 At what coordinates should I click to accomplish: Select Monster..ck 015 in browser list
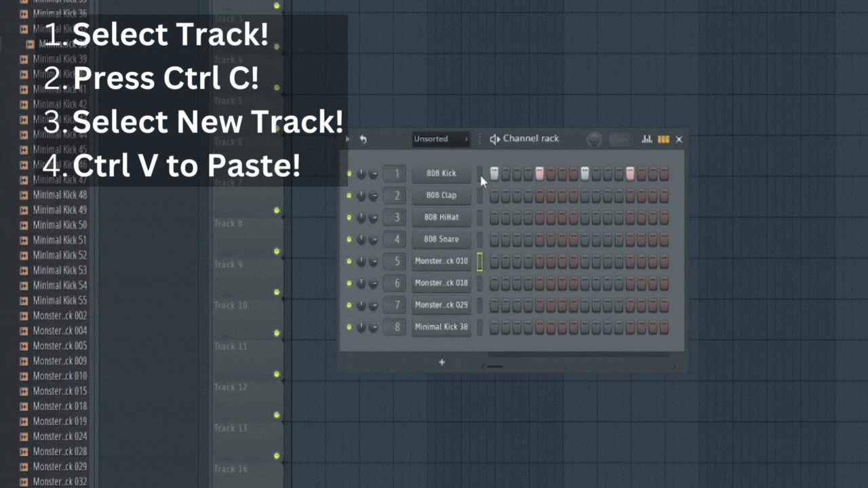tap(60, 391)
